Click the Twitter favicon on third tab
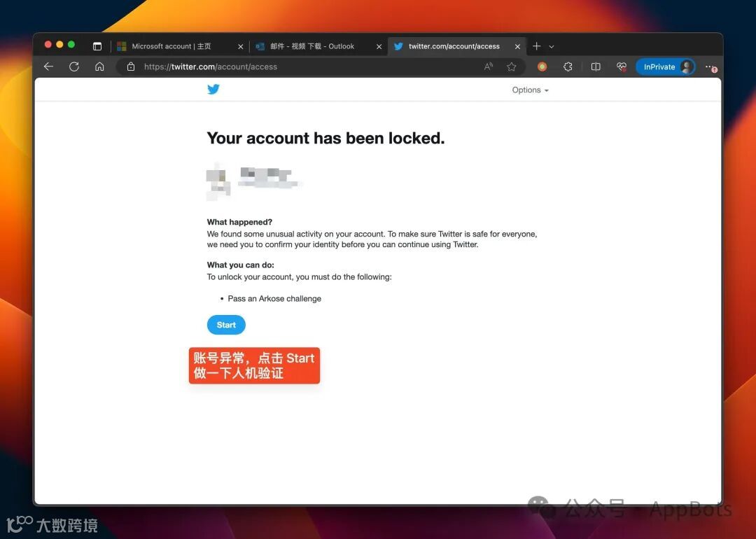Viewport: 756px width, 539px height. pyautogui.click(x=398, y=46)
